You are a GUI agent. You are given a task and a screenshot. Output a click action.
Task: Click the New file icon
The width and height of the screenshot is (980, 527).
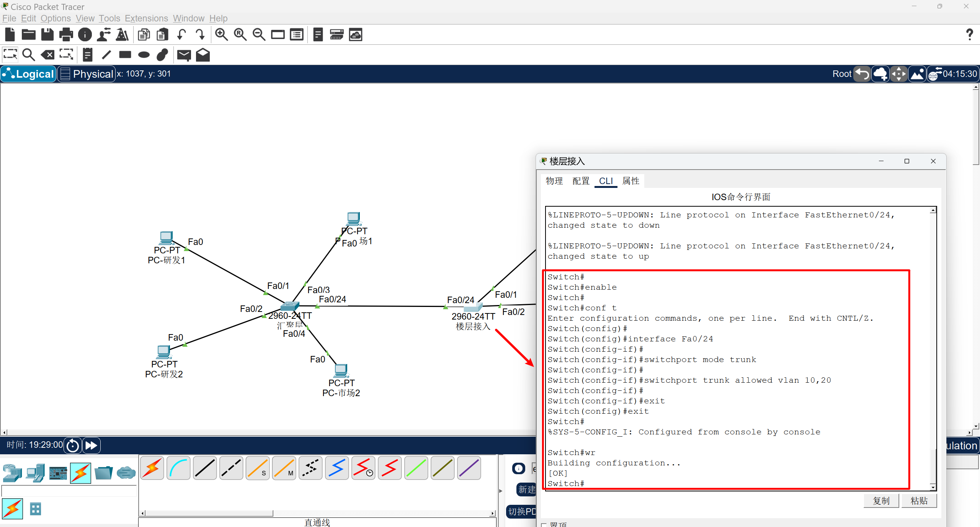[10, 35]
